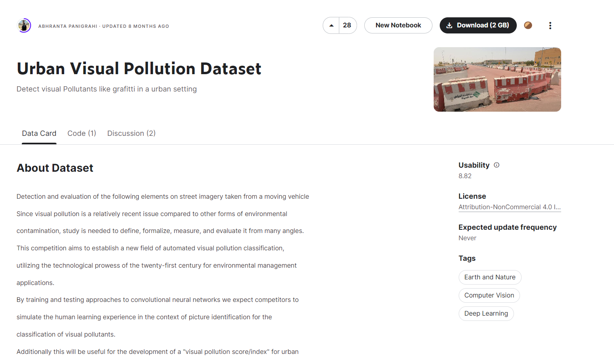Create a New Notebook
This screenshot has height=364, width=614.
[x=398, y=25]
